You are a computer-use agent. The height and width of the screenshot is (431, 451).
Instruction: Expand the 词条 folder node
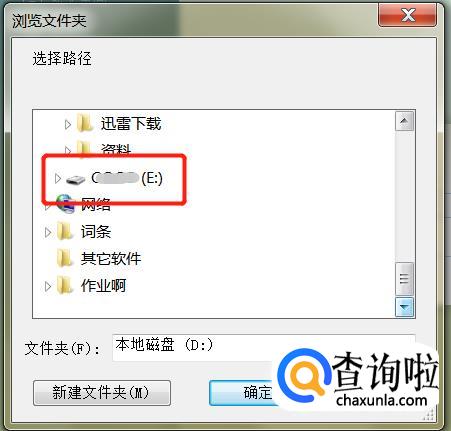point(48,232)
